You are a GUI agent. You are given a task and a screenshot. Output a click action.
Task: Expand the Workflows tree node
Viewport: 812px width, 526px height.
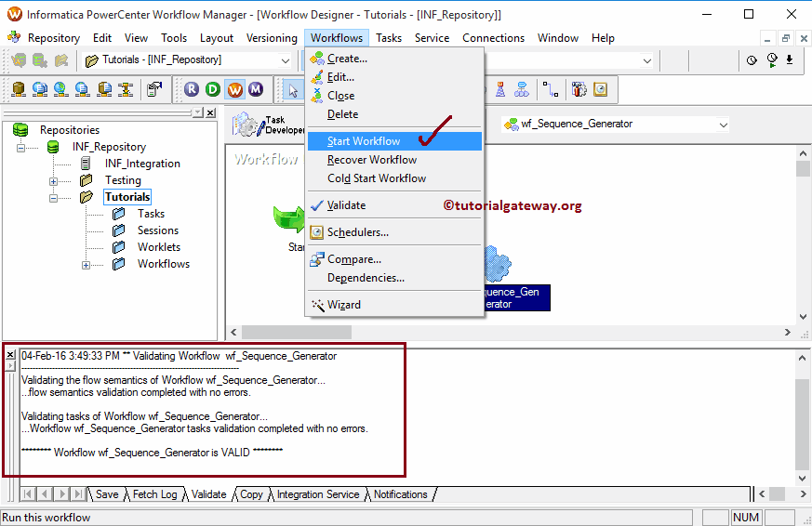pos(86,265)
